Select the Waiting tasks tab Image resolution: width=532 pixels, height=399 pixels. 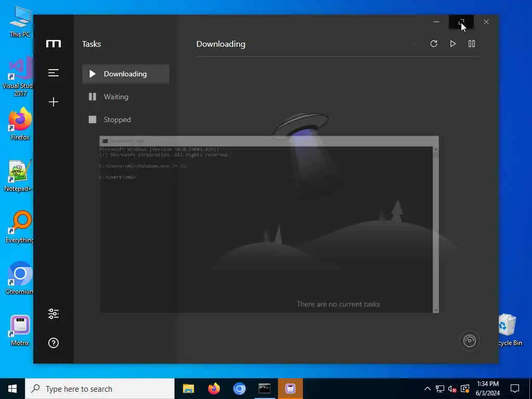pos(126,97)
